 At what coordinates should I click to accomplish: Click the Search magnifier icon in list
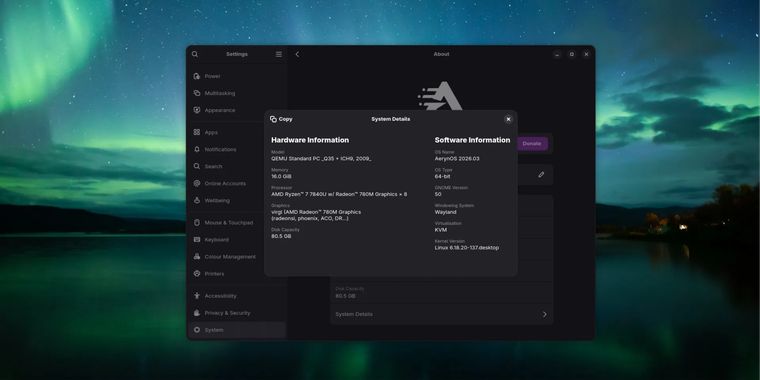click(197, 166)
